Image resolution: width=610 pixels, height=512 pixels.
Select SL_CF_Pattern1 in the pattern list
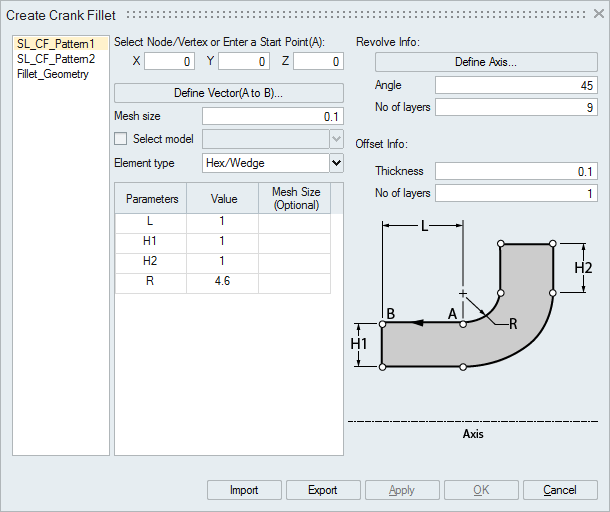coord(56,44)
